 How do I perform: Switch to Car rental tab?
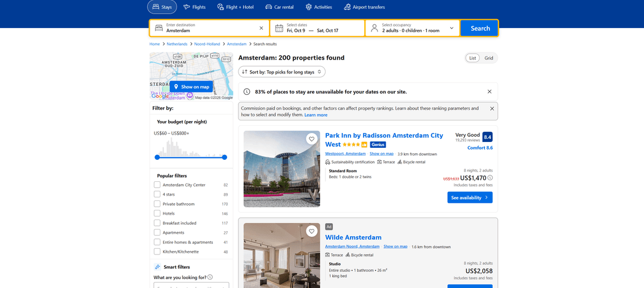click(x=279, y=7)
